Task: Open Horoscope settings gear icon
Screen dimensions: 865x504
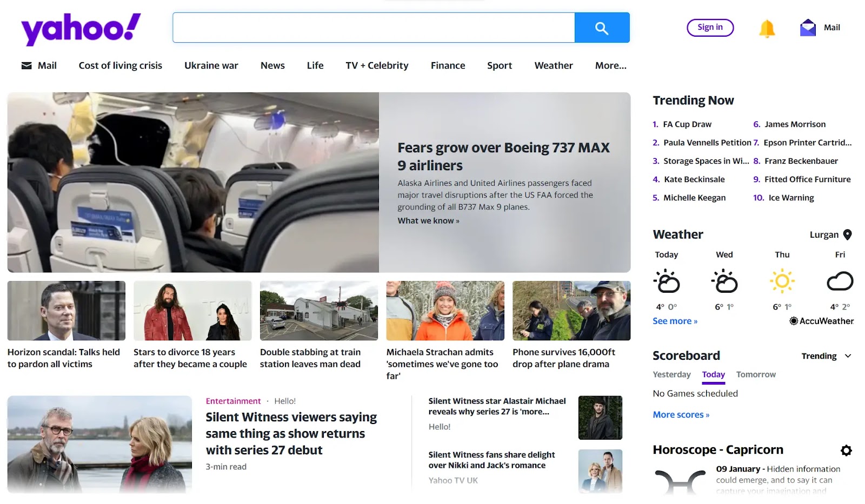Action: click(846, 450)
